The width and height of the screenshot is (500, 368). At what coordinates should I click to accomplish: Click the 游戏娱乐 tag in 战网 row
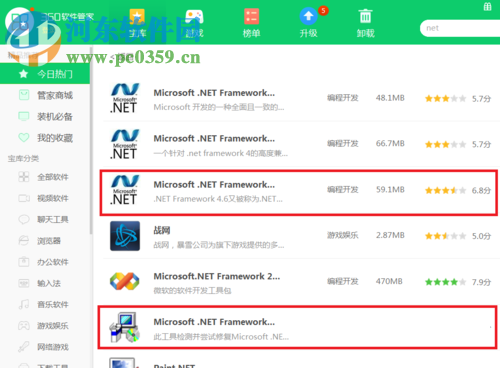click(343, 235)
